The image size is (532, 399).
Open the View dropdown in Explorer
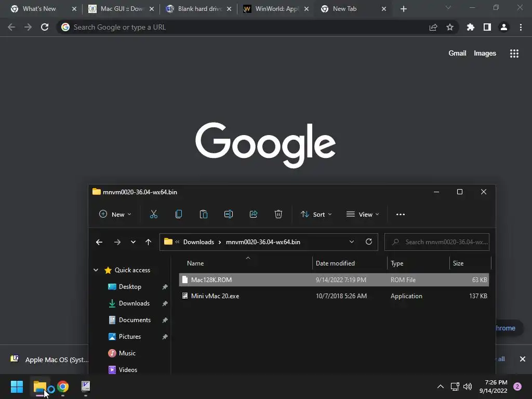363,215
